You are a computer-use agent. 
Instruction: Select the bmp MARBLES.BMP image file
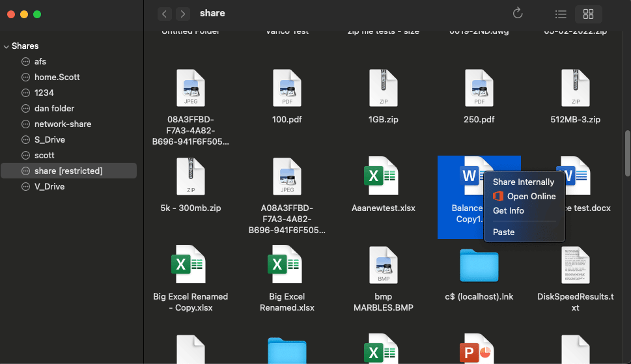(384, 265)
